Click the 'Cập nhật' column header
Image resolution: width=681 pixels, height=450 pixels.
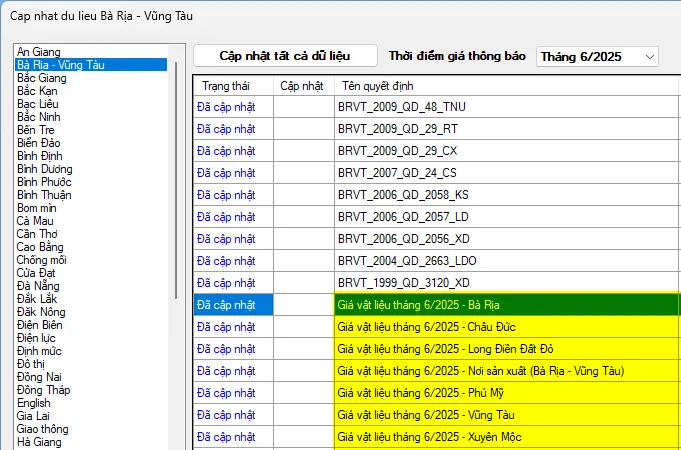coord(302,85)
